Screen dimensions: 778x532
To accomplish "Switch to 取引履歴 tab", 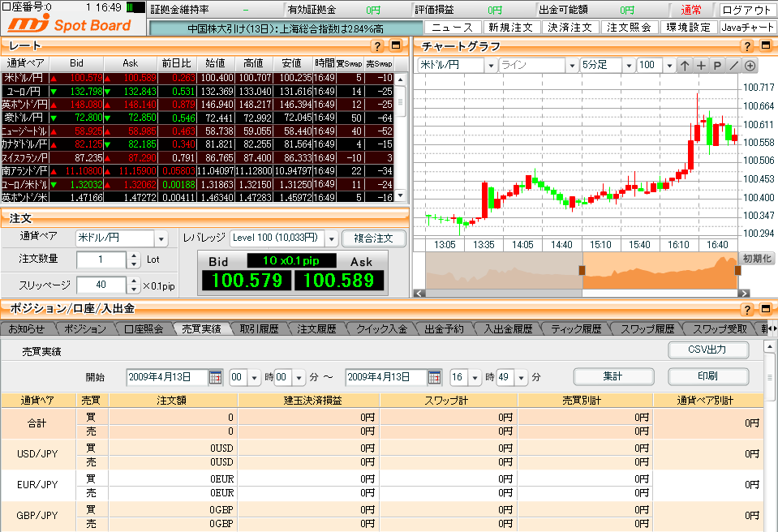I will click(x=259, y=328).
